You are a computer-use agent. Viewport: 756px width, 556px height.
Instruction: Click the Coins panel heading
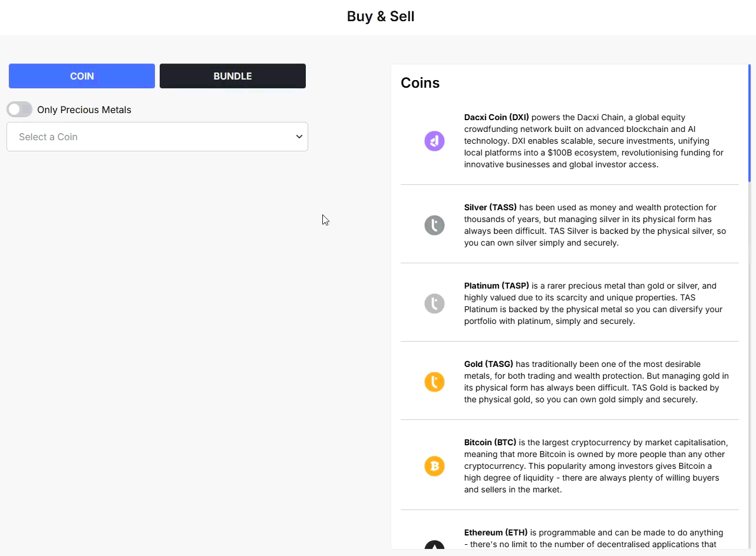coord(420,83)
